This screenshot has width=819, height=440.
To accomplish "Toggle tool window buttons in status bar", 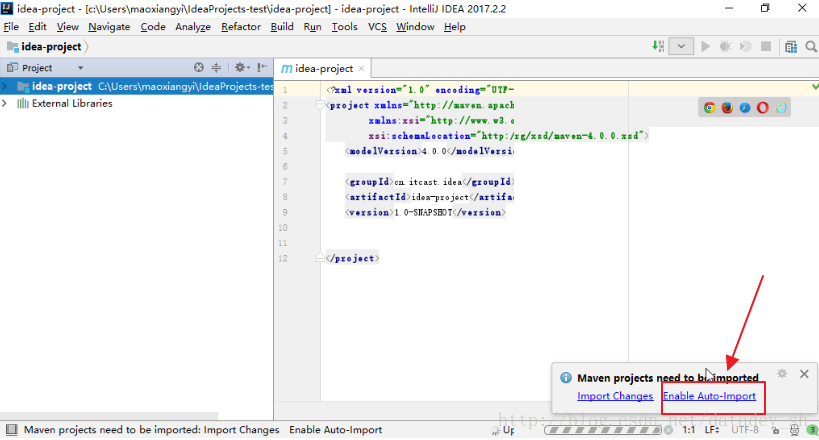I will [11, 430].
